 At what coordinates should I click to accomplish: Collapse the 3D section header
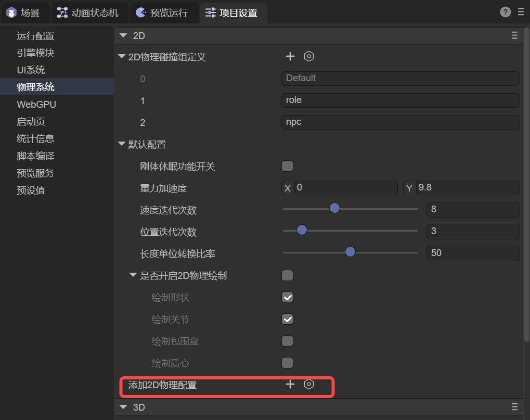(x=123, y=406)
